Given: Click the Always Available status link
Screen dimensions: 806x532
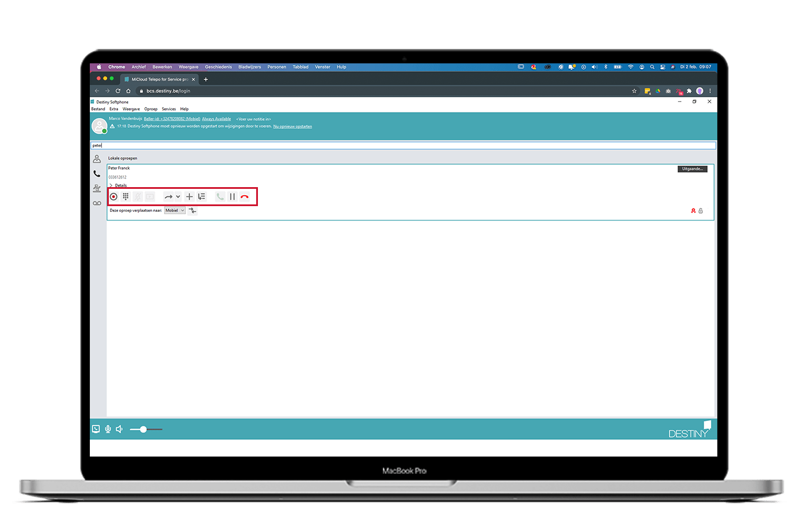Looking at the screenshot, I should coord(216,119).
